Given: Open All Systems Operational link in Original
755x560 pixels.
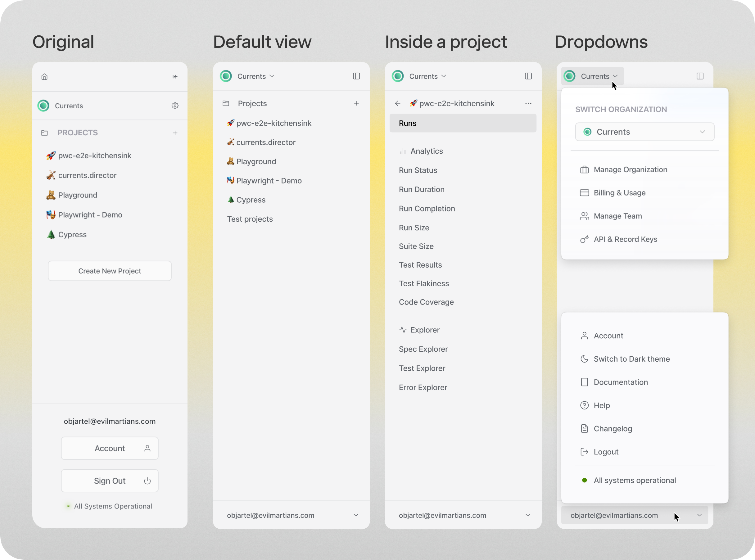Looking at the screenshot, I should [110, 506].
